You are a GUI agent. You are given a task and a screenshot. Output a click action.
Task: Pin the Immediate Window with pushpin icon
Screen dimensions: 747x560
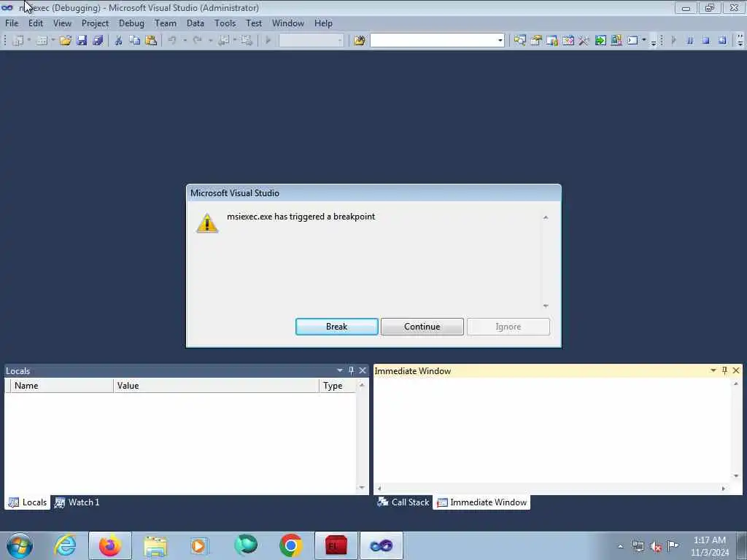point(724,370)
